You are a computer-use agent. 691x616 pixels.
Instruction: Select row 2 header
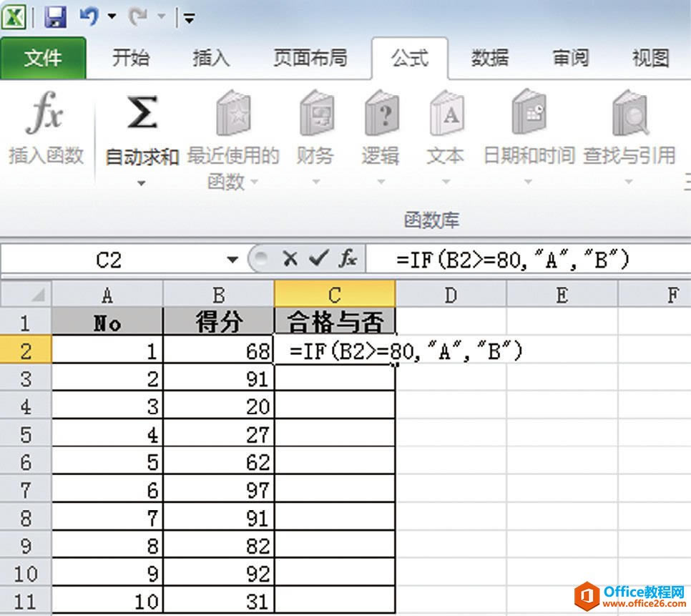(x=26, y=350)
